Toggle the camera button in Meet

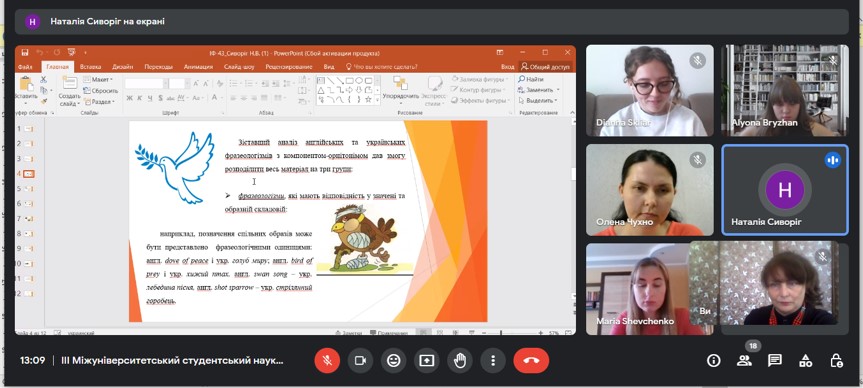point(361,360)
